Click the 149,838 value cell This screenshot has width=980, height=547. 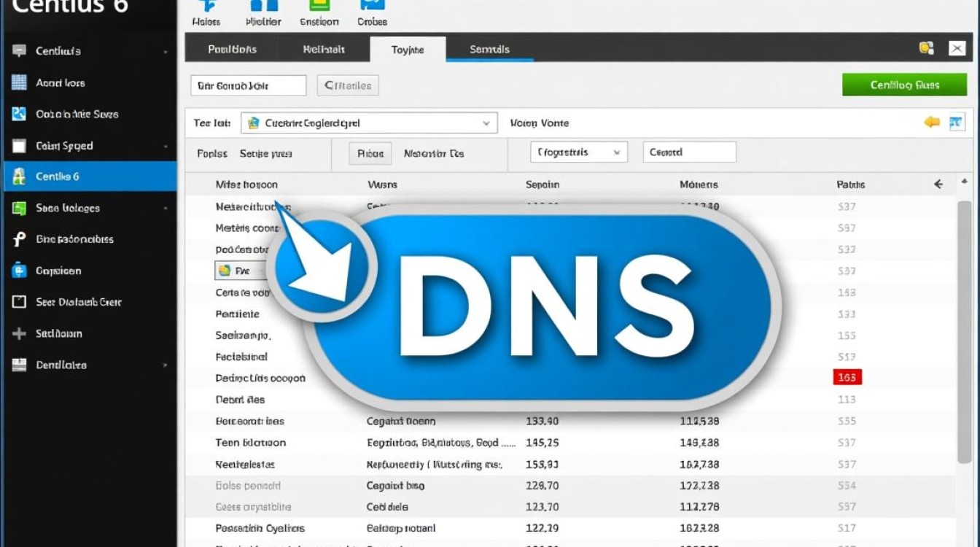pyautogui.click(x=699, y=443)
